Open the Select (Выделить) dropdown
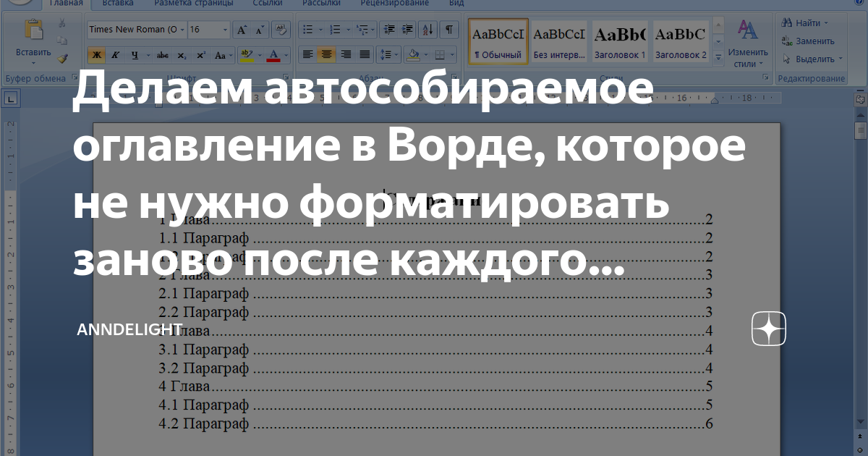 click(812, 59)
